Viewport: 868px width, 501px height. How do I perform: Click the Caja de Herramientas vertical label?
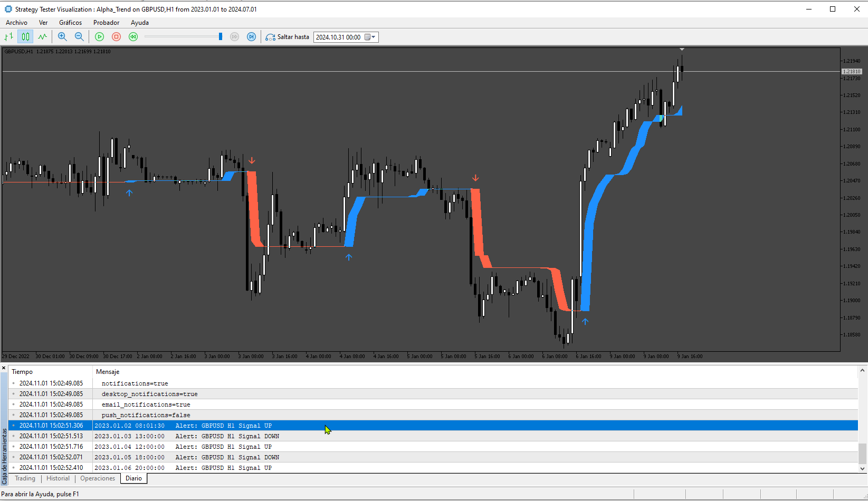pyautogui.click(x=4, y=457)
